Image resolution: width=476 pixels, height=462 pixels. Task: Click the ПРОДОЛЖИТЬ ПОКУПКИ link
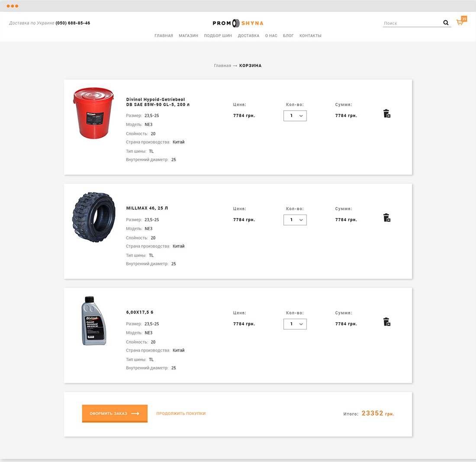pyautogui.click(x=181, y=414)
